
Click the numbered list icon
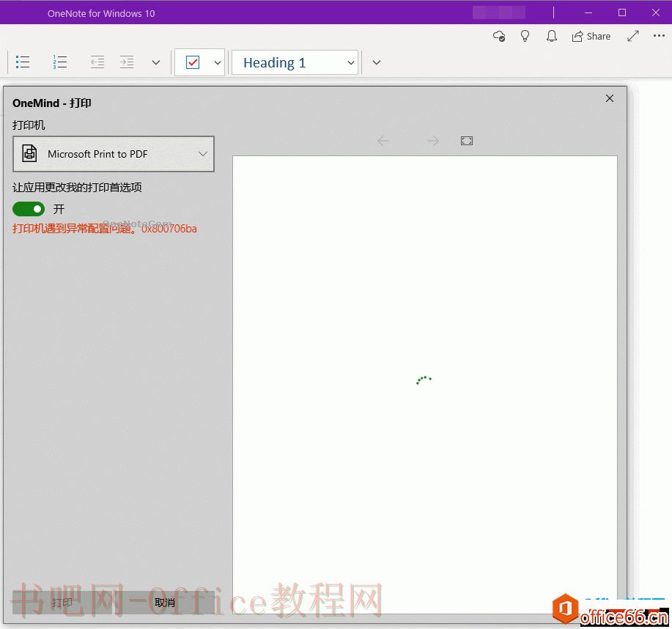60,62
